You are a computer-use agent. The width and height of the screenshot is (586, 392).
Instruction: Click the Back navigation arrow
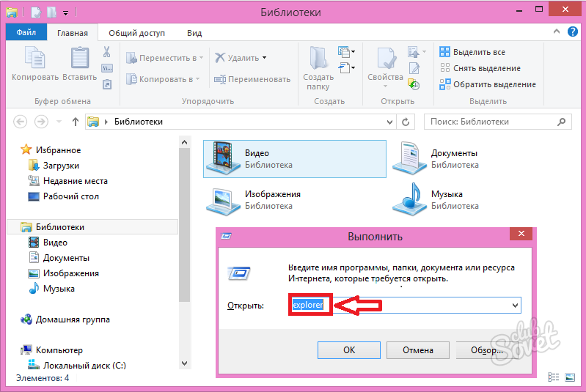(x=21, y=122)
